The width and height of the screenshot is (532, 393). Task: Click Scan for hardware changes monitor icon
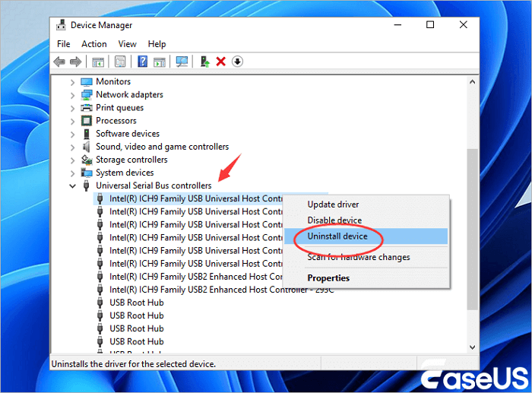coord(182,62)
